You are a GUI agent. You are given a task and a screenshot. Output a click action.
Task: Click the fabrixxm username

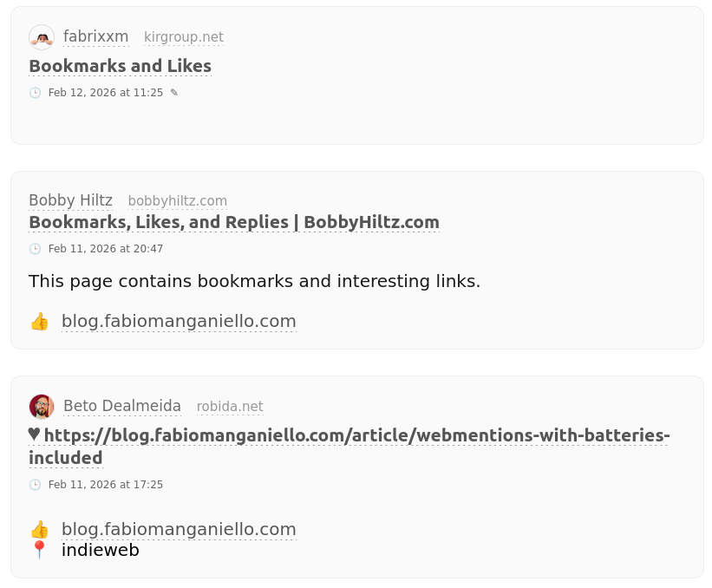(95, 36)
